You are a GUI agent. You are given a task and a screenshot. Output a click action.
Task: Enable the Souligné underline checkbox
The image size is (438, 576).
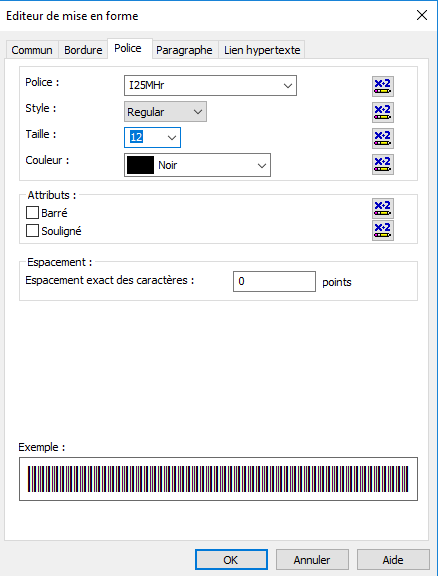(32, 231)
